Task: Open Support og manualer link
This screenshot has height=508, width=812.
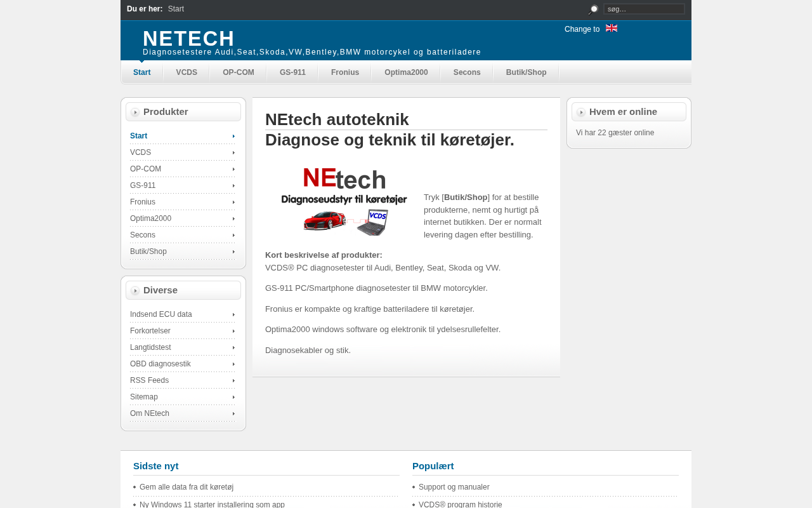Action: [x=454, y=487]
